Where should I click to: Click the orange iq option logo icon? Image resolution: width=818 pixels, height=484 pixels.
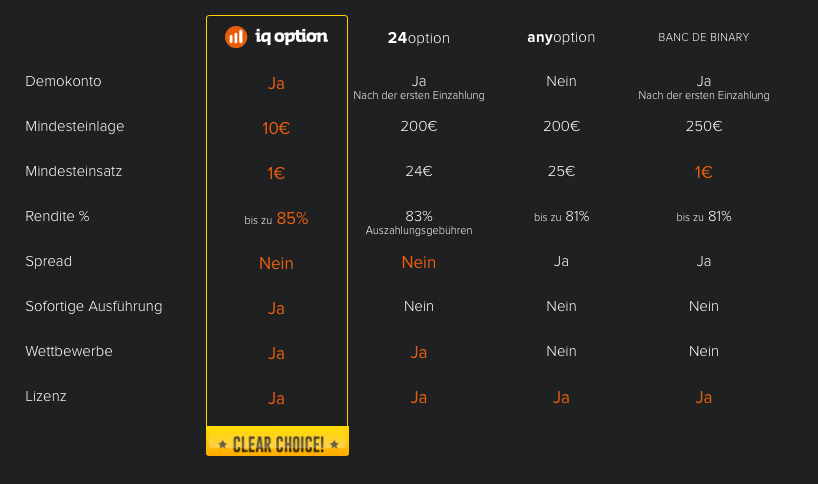pyautogui.click(x=236, y=37)
